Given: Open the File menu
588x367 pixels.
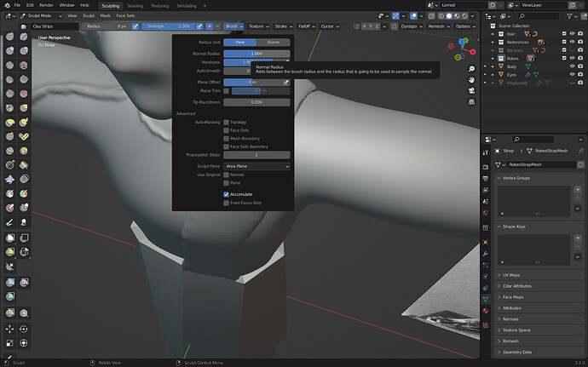Looking at the screenshot, I should [17, 5].
